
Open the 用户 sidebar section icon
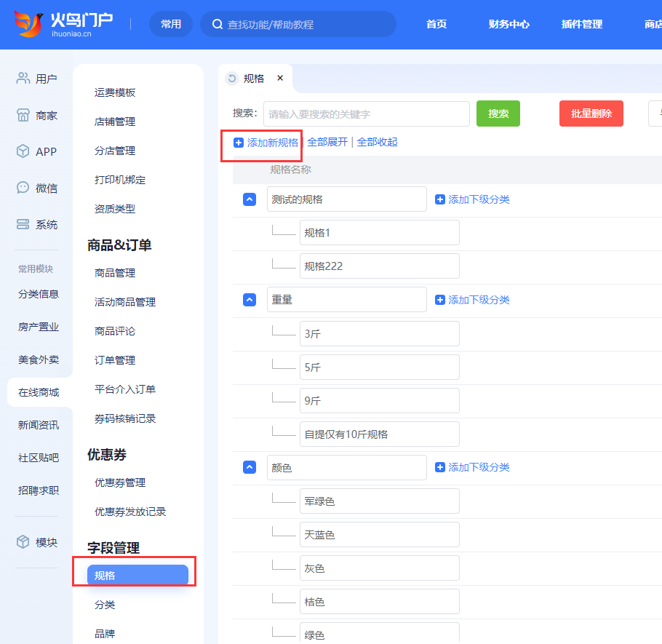pos(23,78)
